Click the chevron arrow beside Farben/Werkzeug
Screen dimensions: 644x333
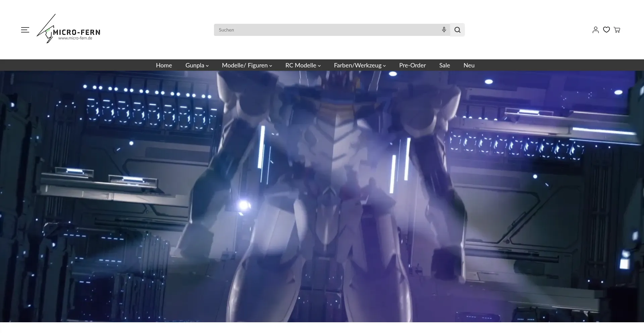384,66
